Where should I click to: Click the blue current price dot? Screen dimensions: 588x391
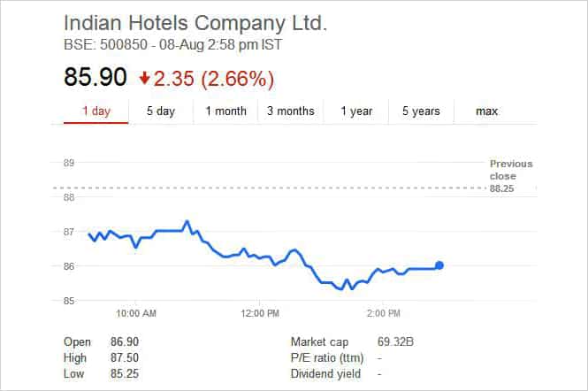coord(439,265)
